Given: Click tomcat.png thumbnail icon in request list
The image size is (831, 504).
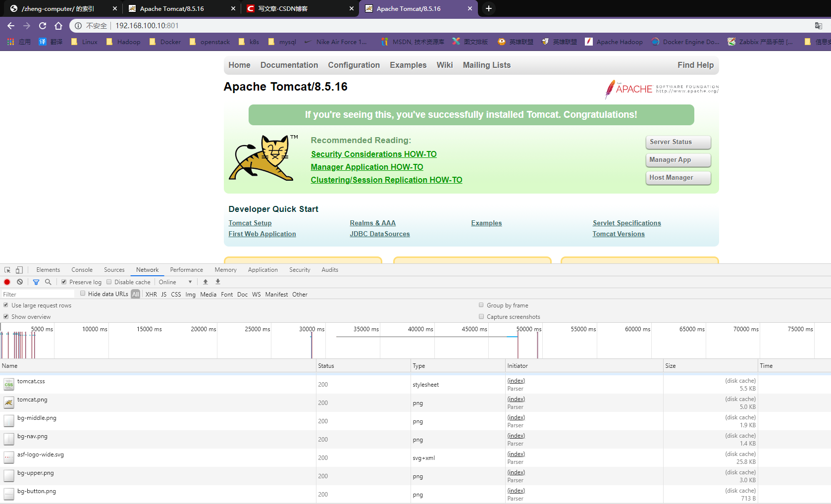Looking at the screenshot, I should point(9,403).
